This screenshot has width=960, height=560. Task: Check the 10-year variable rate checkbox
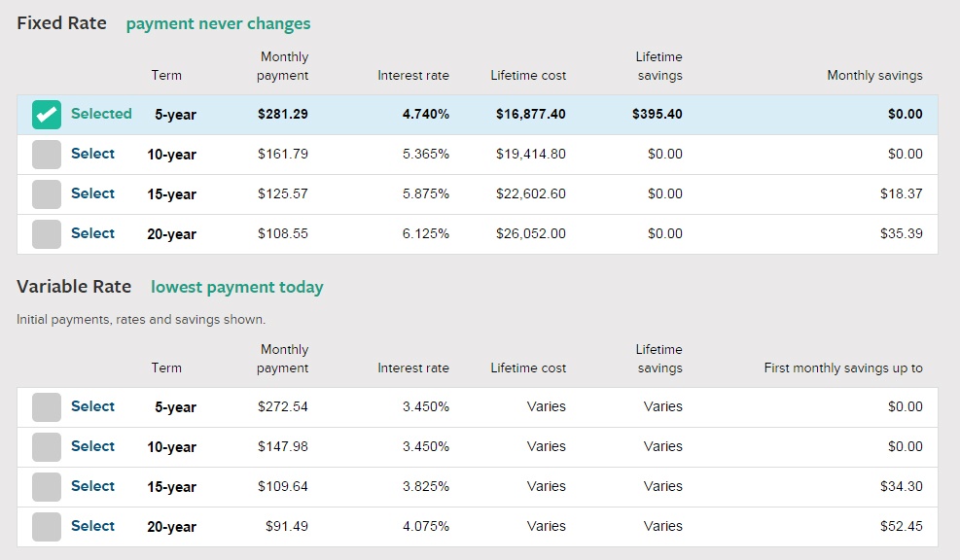click(x=47, y=447)
